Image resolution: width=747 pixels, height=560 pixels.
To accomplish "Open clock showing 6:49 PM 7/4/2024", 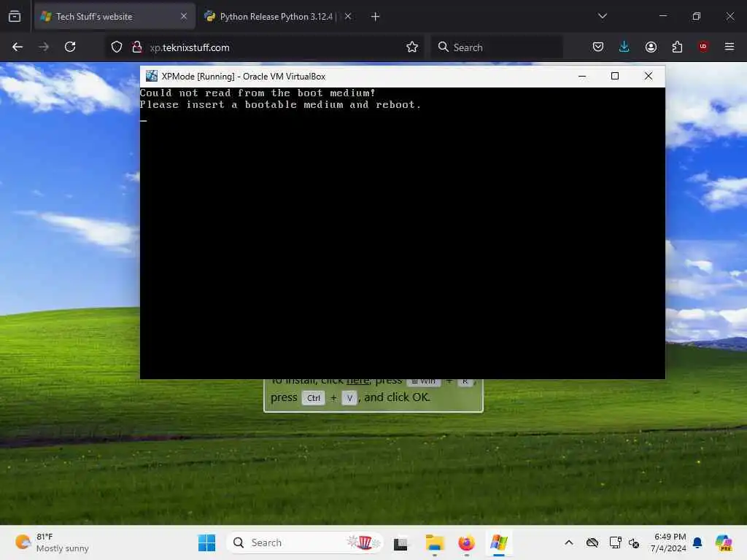I will point(669,542).
